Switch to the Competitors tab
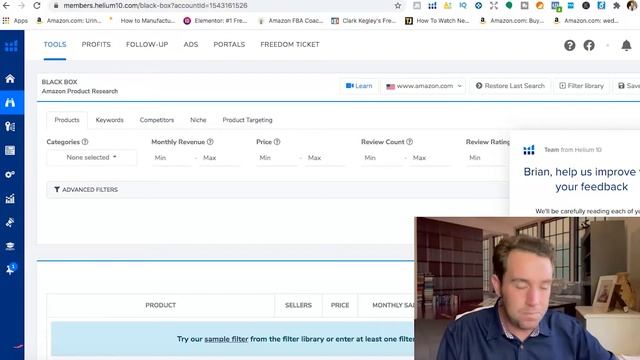Image resolution: width=640 pixels, height=360 pixels. (157, 120)
